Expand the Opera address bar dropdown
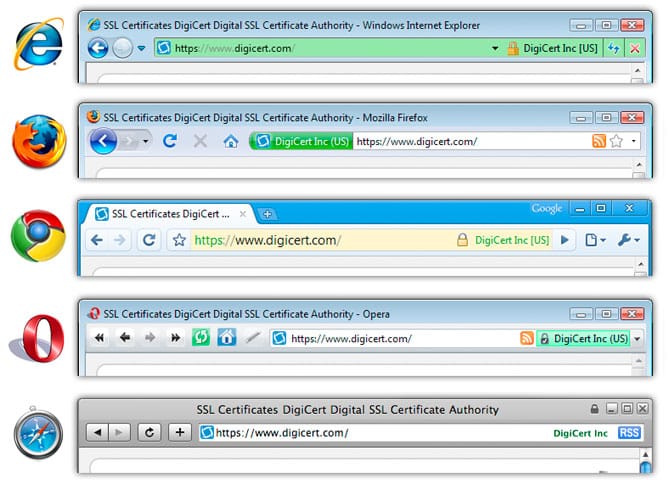Screen dimensions: 672x489 pyautogui.click(x=638, y=339)
